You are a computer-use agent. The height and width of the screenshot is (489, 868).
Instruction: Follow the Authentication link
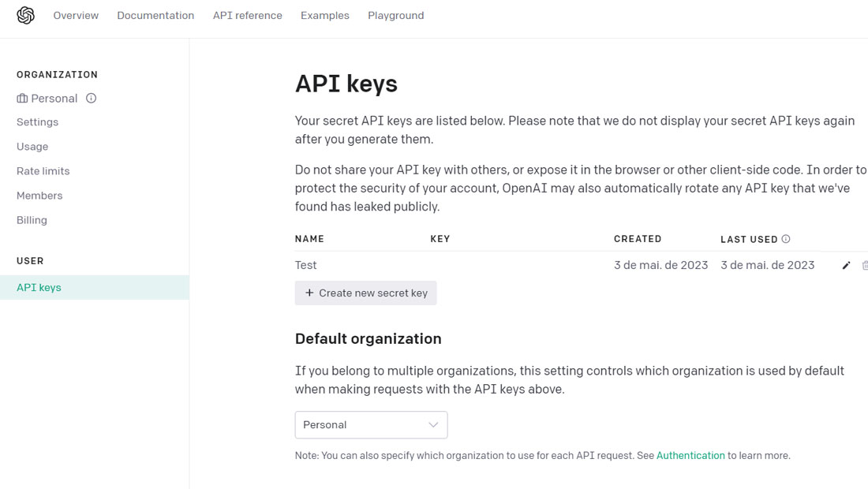pyautogui.click(x=690, y=455)
